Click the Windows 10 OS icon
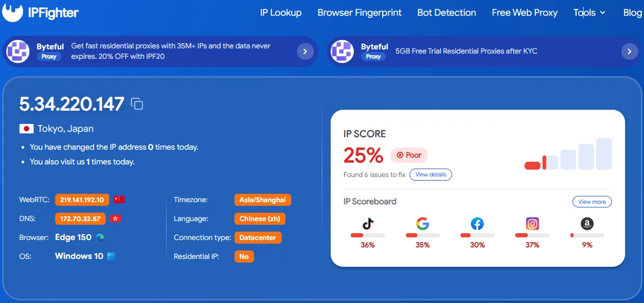Screen dimensions: 644x303 click(111, 256)
